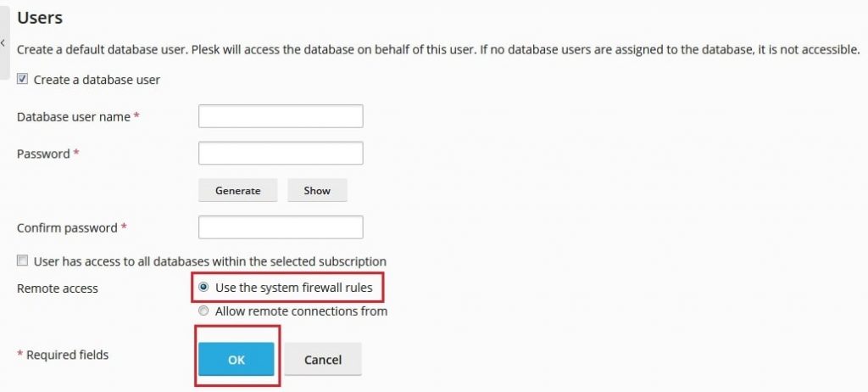868x392 pixels.
Task: Click the Database user name label
Action: click(x=74, y=117)
